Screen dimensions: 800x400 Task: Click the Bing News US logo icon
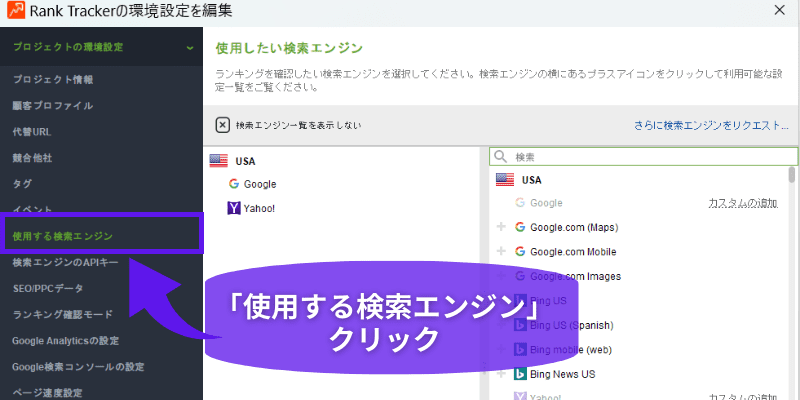520,374
